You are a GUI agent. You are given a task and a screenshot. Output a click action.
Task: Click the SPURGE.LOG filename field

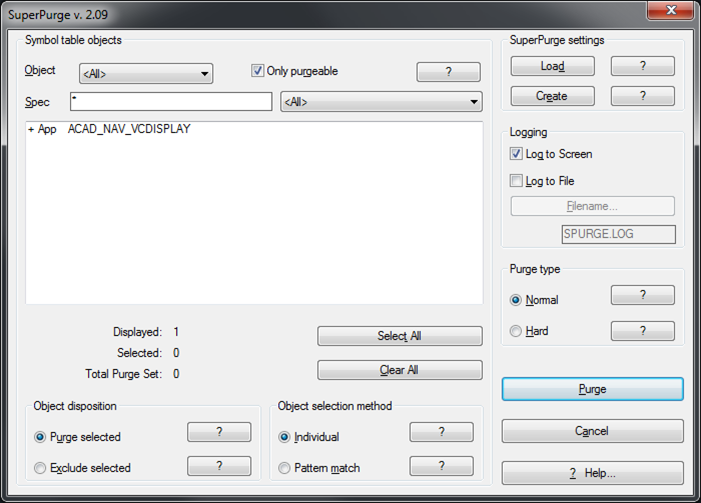[618, 234]
